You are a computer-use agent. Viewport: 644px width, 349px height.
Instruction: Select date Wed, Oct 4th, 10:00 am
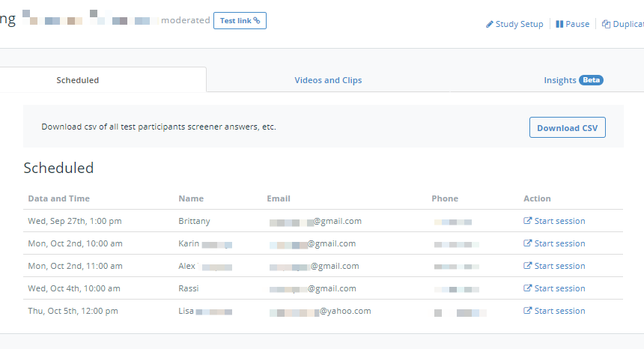74,289
